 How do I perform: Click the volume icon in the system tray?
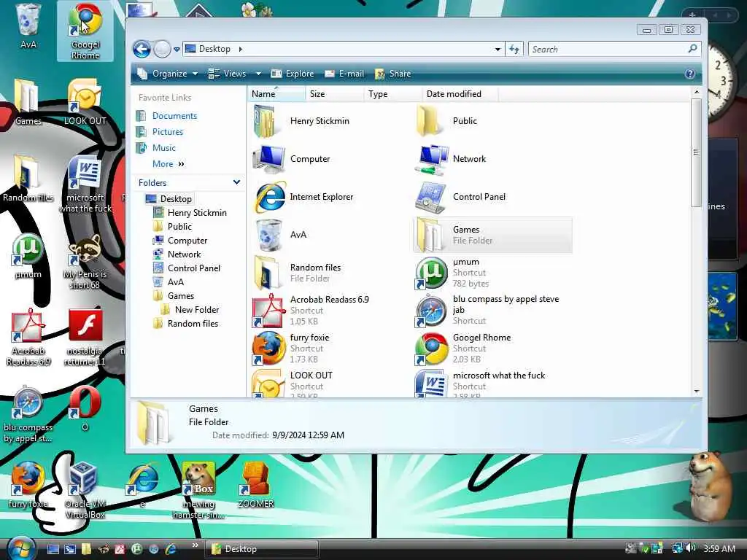coord(691,548)
